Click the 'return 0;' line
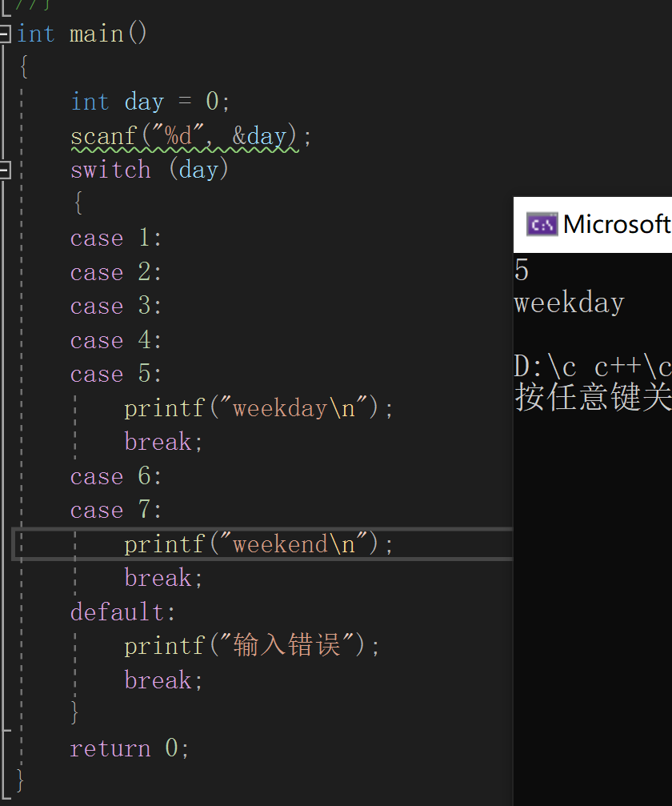This screenshot has width=672, height=806. (x=130, y=748)
